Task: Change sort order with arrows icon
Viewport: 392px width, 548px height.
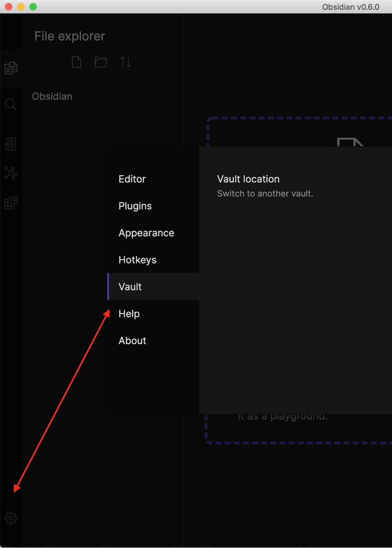Action: [126, 62]
